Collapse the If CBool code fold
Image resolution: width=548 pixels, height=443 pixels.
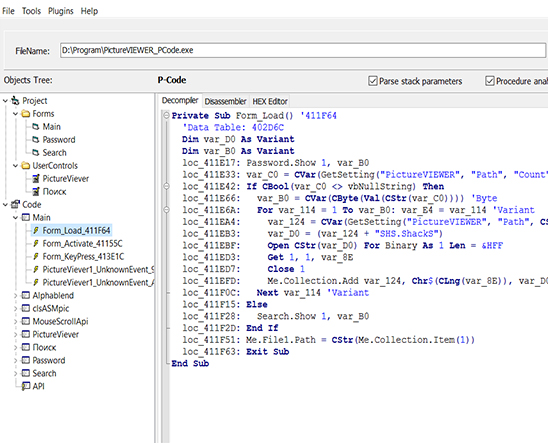pyautogui.click(x=167, y=186)
